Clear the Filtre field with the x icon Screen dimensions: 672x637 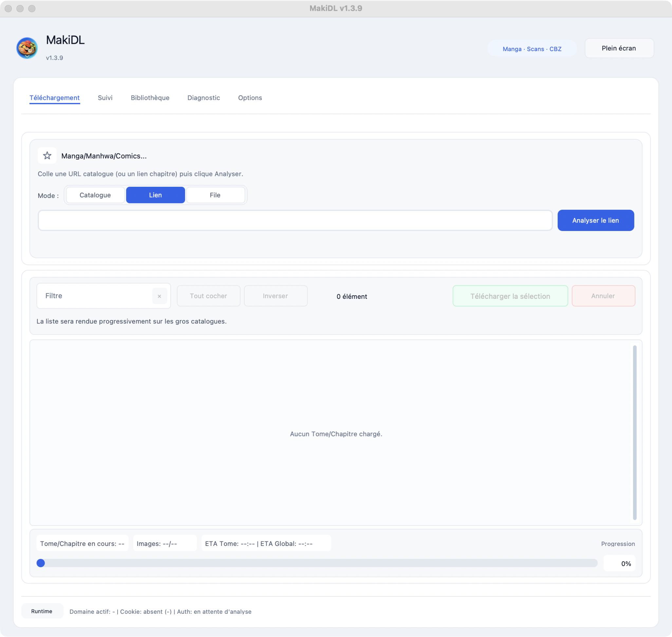pyautogui.click(x=159, y=296)
